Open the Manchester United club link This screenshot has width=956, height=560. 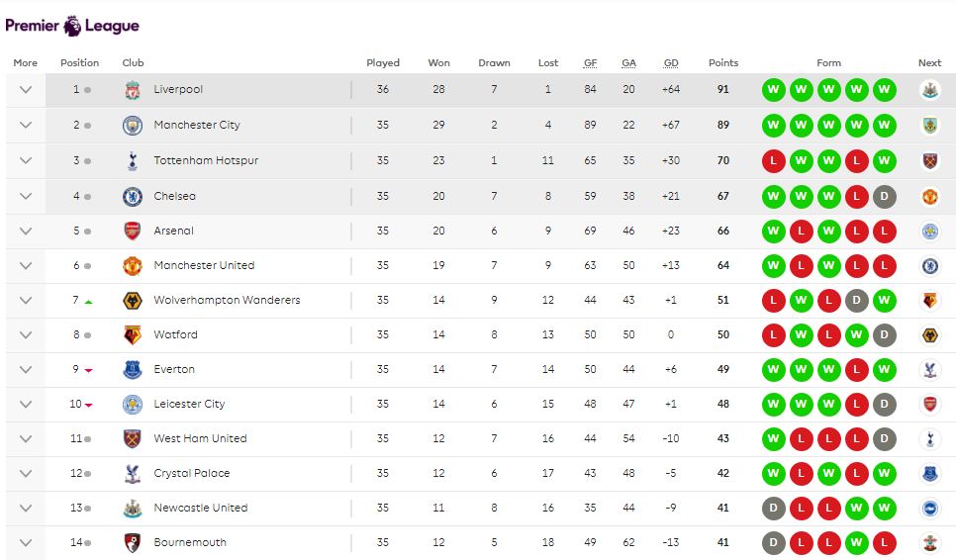(x=204, y=265)
